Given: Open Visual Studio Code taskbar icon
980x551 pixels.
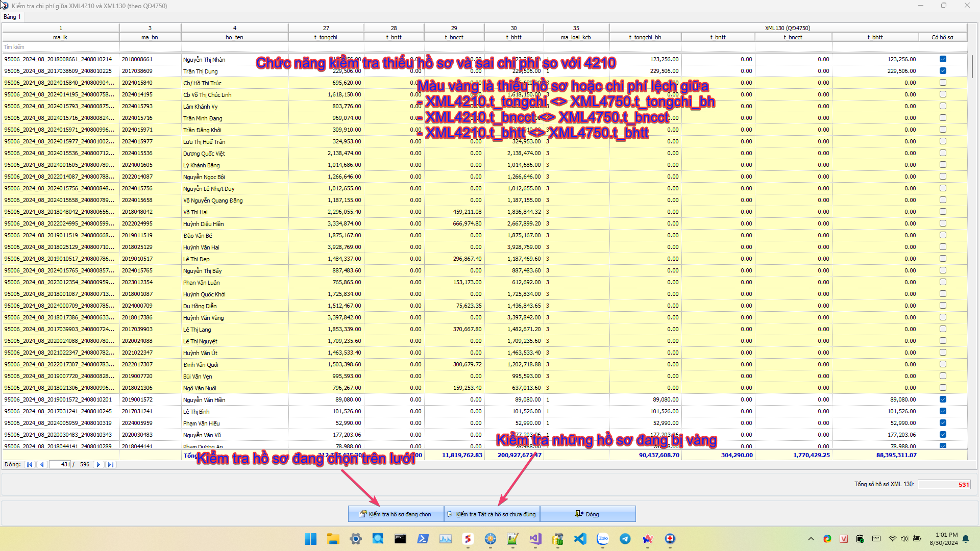Looking at the screenshot, I should pyautogui.click(x=580, y=539).
